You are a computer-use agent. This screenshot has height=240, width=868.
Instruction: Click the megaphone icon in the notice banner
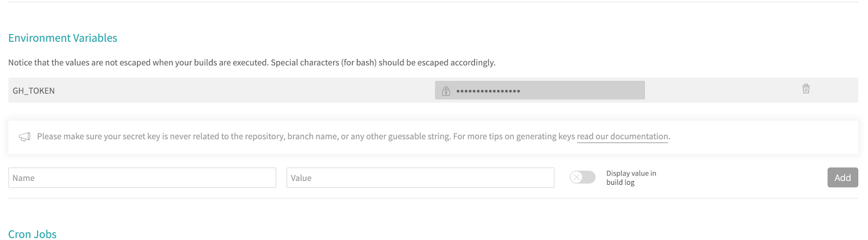coord(24,137)
